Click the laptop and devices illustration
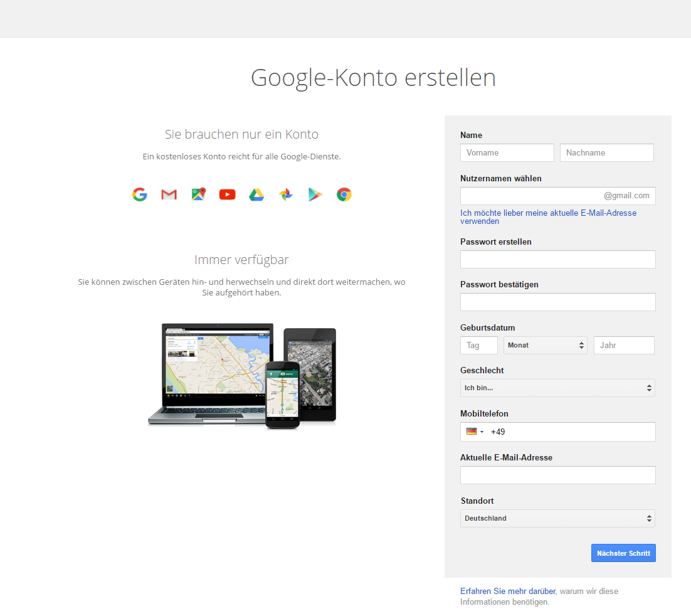This screenshot has height=616, width=691. point(242,376)
